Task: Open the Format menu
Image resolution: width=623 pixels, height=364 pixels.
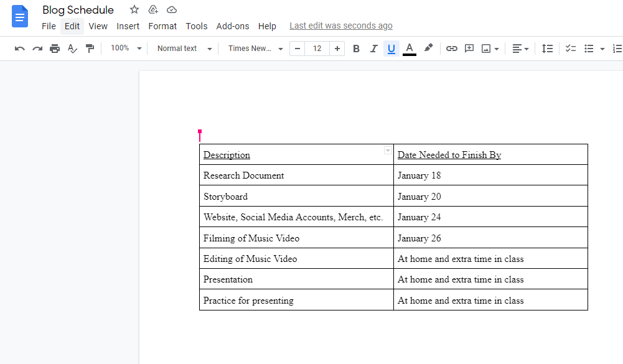Action: click(x=162, y=26)
